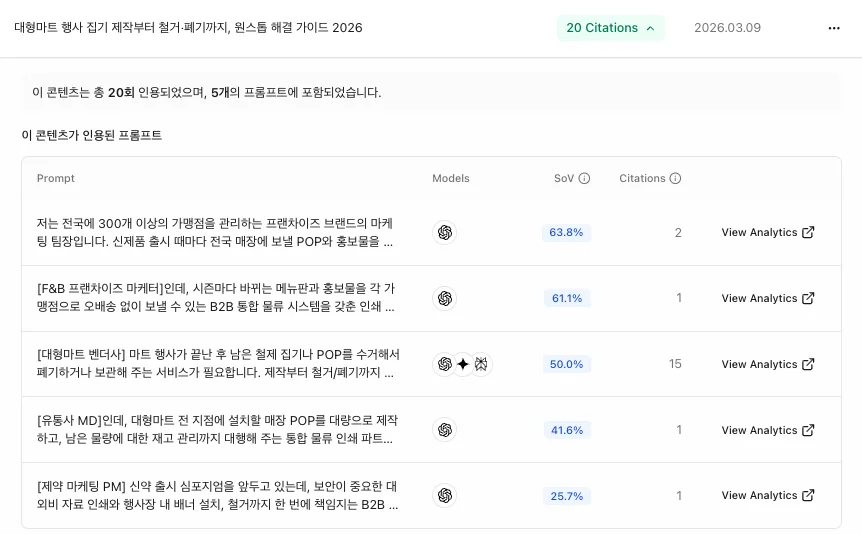Select the 제약 마케팅 PM prompt text

[217, 495]
